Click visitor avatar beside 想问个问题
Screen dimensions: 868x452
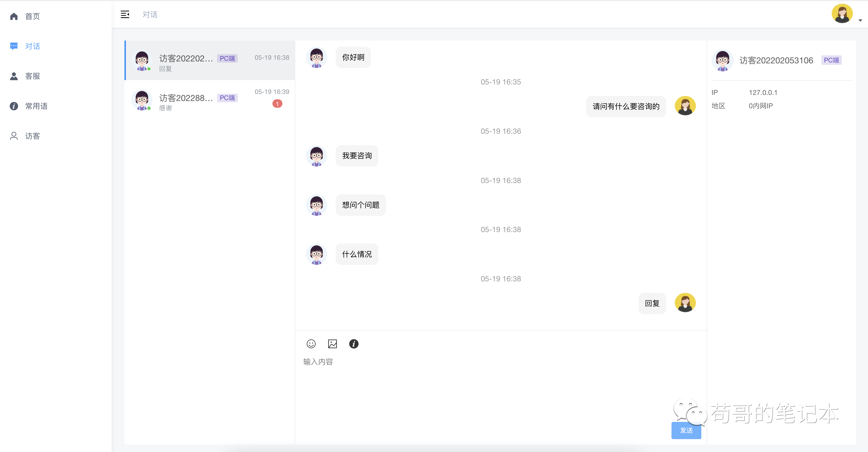point(316,205)
